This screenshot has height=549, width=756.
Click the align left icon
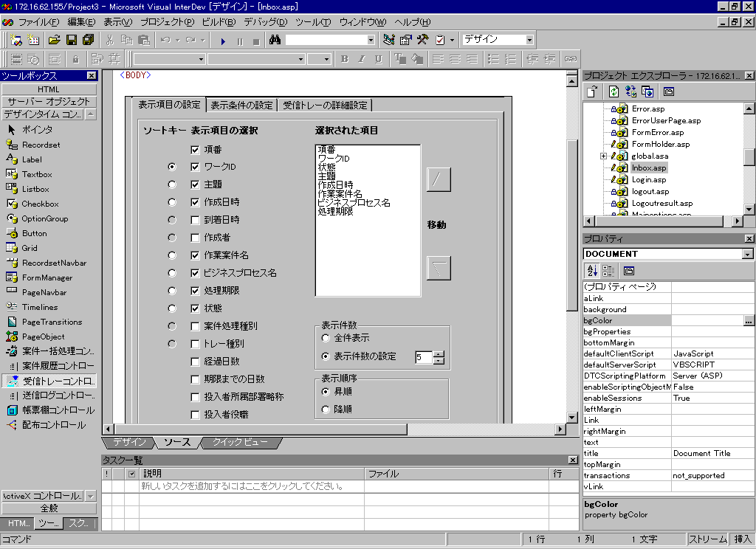(438, 59)
